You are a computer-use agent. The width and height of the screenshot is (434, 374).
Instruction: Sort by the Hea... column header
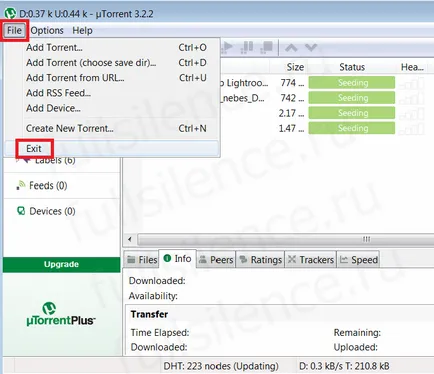point(412,67)
